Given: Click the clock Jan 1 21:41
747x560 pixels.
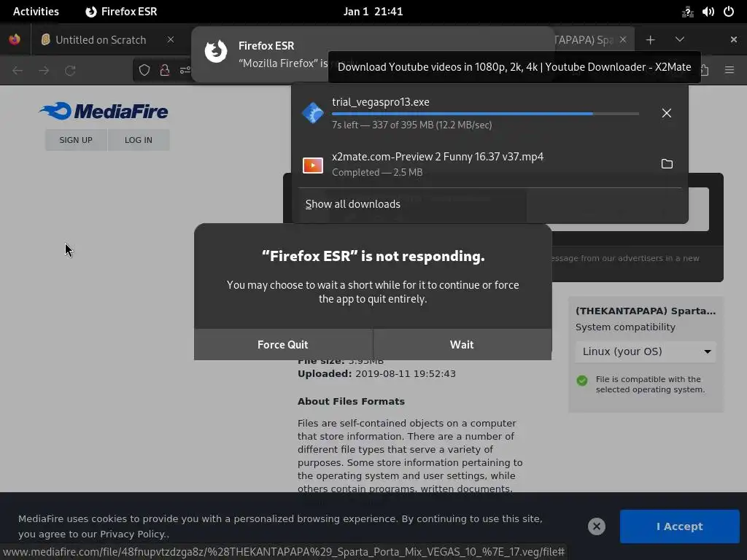Looking at the screenshot, I should 373,12.
